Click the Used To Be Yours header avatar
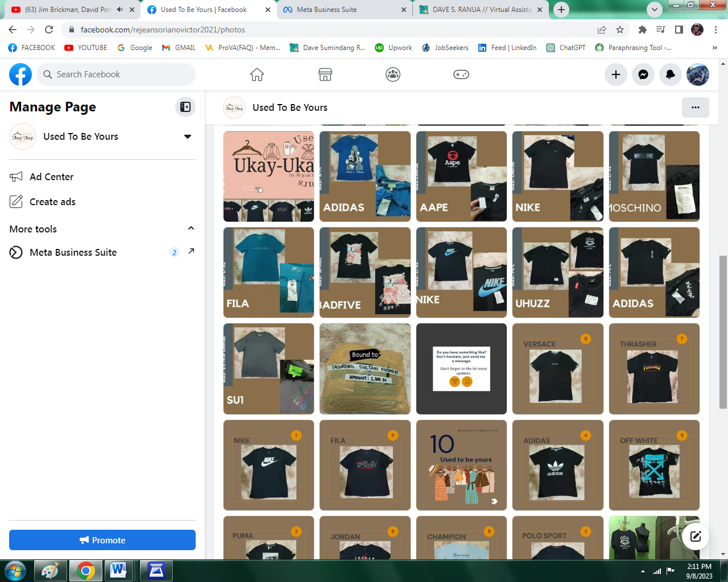 click(x=234, y=107)
